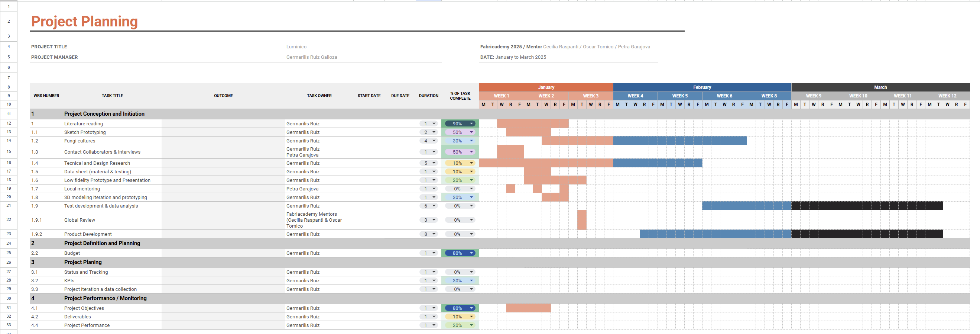Open duration dropdown for Fungi cultures
Image resolution: width=980 pixels, height=334 pixels.
429,141
